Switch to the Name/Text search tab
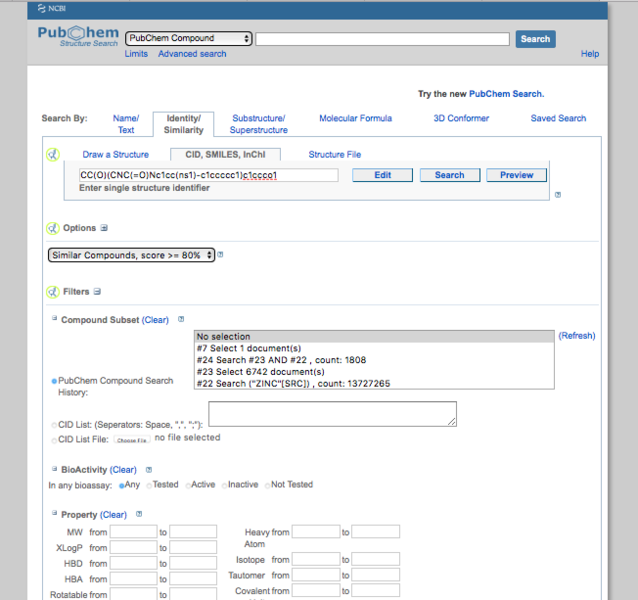 (x=126, y=124)
